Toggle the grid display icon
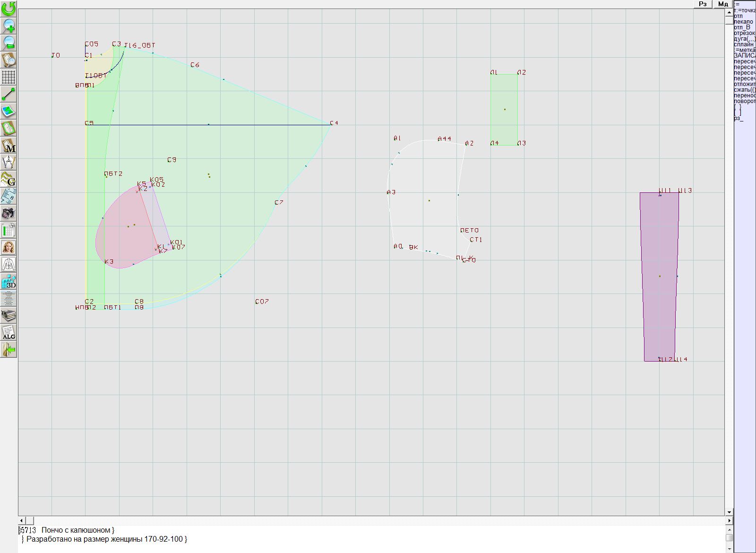 [x=9, y=77]
